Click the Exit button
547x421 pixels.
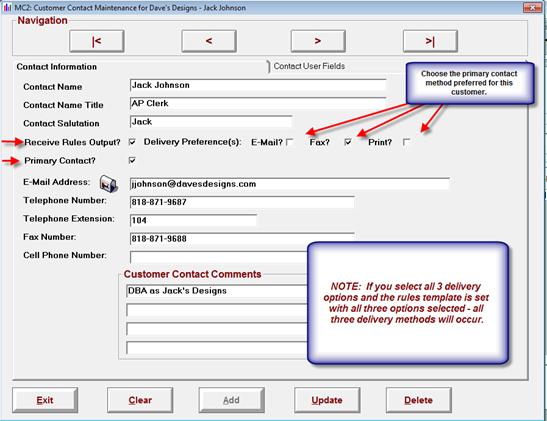[x=45, y=400]
